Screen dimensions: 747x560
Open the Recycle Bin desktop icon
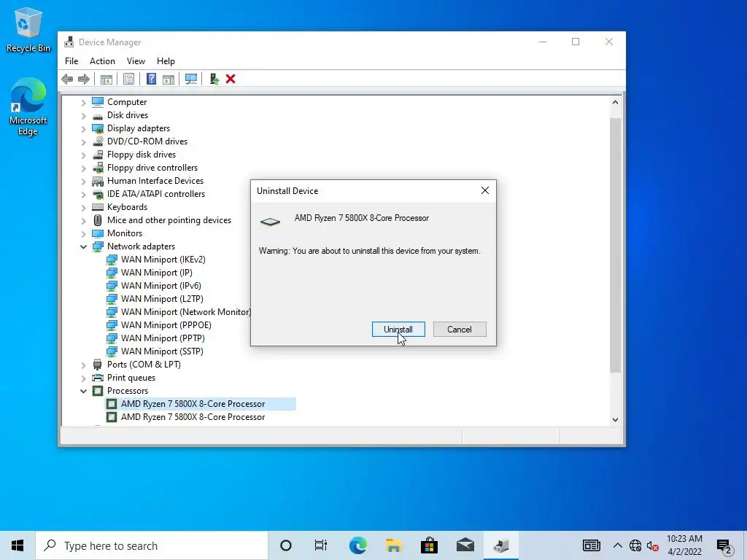(28, 30)
